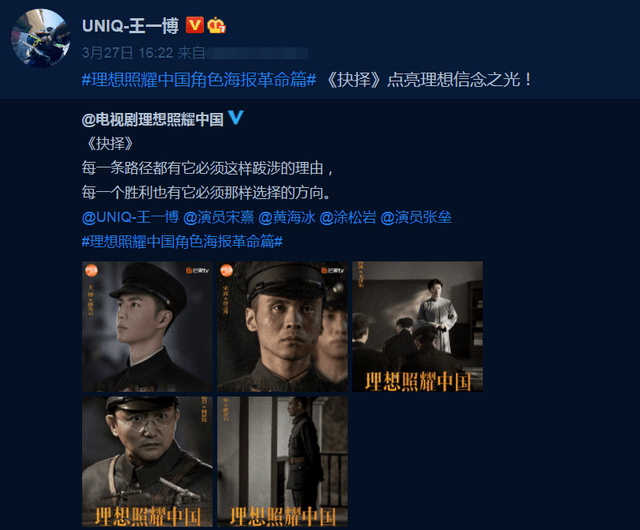Click the blurred source text after 来自
640x530 pixels.
(x=257, y=53)
